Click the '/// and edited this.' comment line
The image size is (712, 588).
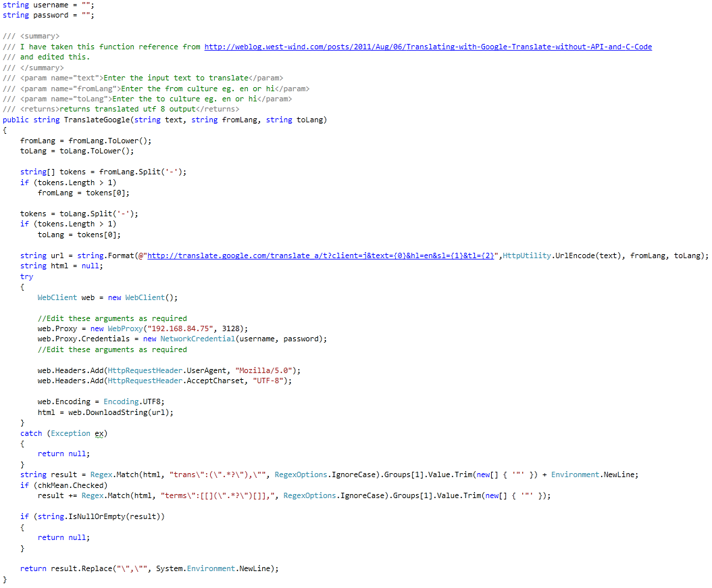[47, 57]
